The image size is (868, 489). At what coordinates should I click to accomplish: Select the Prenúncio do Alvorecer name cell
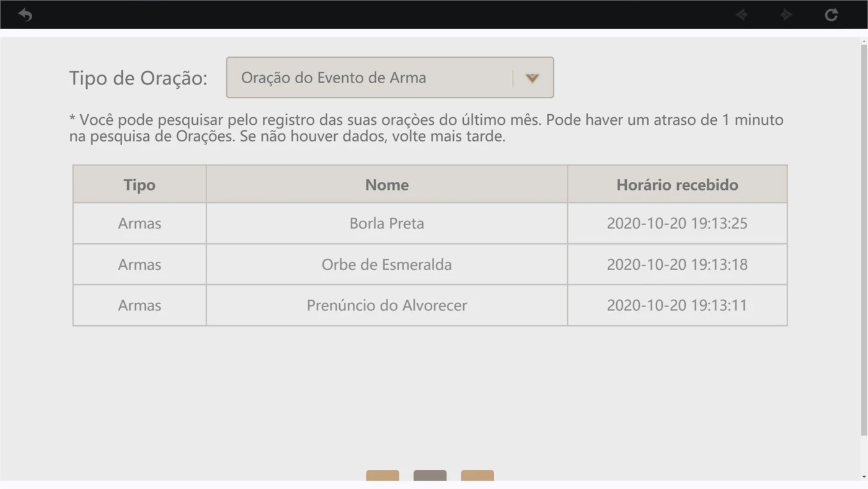click(387, 305)
